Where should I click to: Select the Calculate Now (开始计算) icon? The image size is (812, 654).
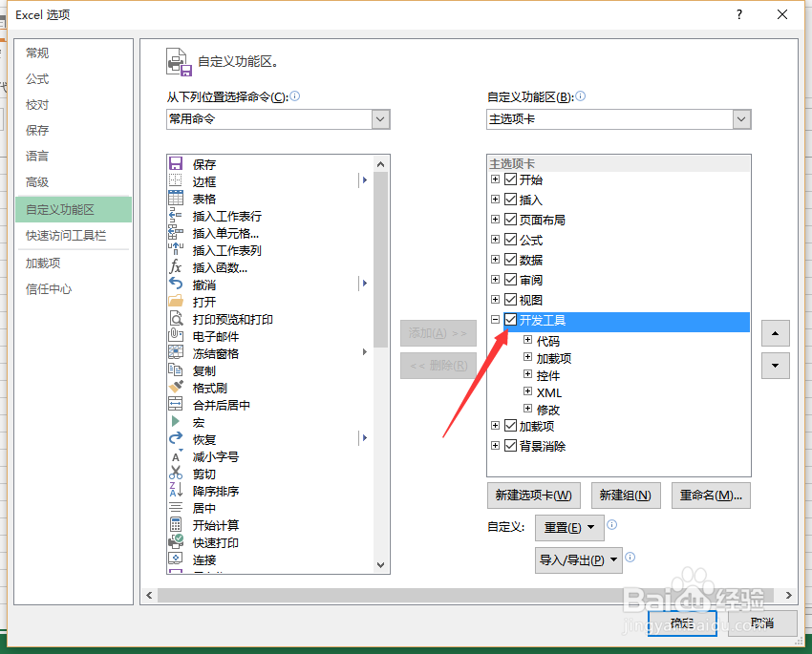(176, 524)
